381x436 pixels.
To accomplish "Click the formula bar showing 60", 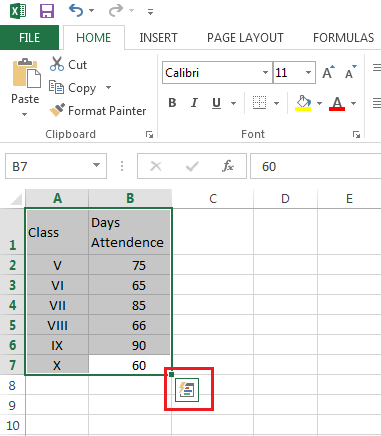I will [316, 166].
